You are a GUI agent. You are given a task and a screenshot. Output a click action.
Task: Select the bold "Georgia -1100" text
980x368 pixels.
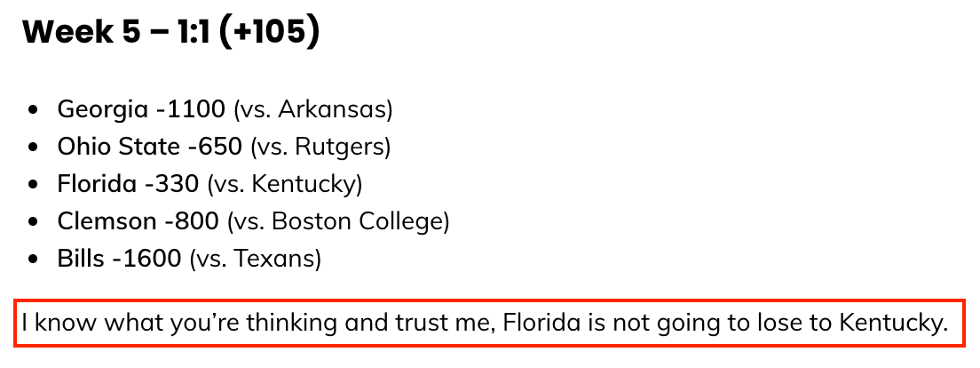click(x=141, y=109)
